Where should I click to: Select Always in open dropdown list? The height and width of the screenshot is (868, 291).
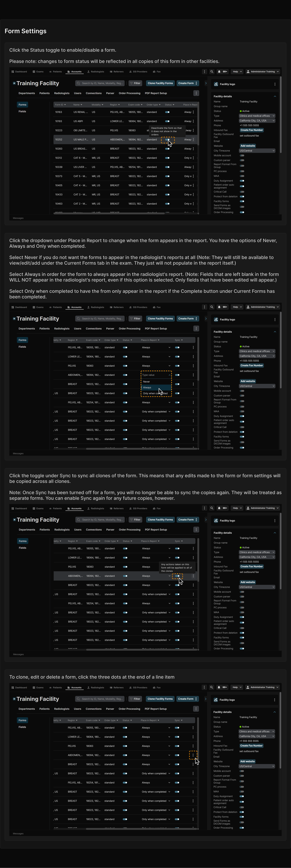[x=156, y=387]
